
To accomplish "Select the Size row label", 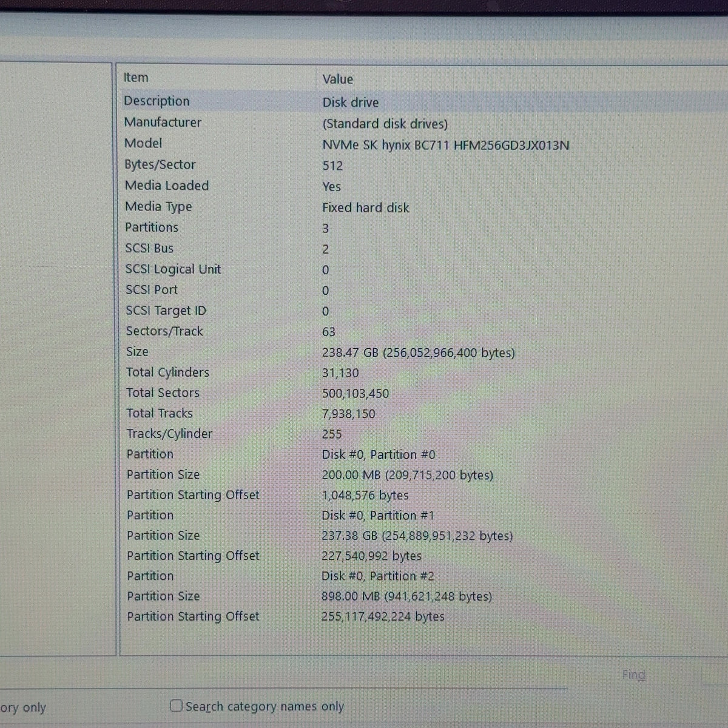I will (x=137, y=351).
